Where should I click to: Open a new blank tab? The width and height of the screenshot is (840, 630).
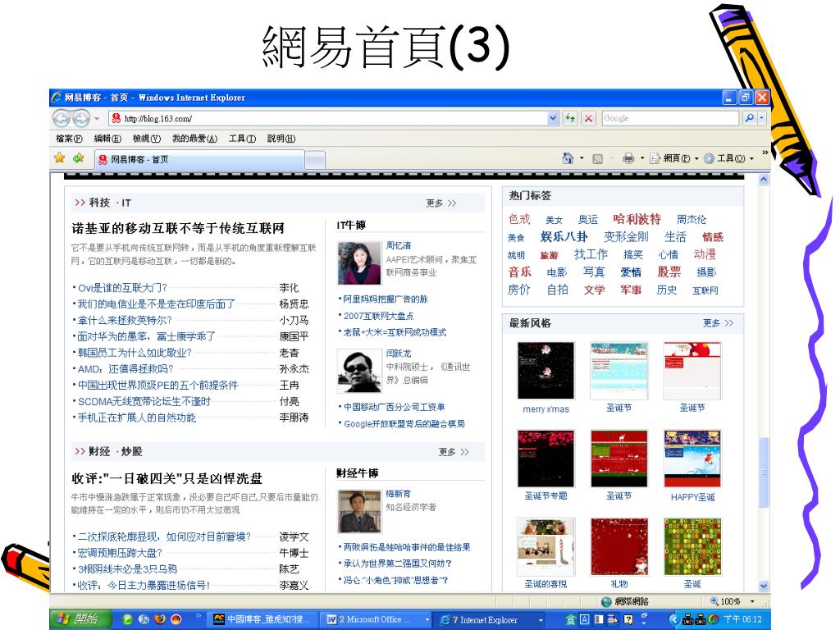tap(314, 160)
